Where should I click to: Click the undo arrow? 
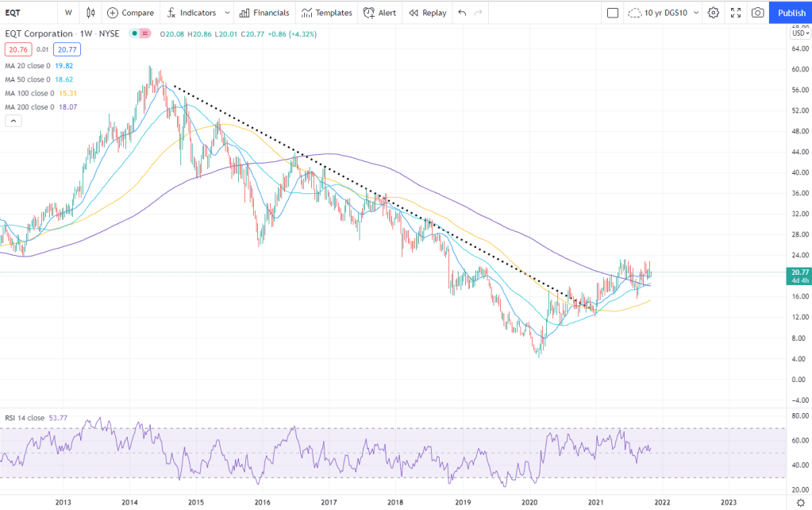coord(462,13)
